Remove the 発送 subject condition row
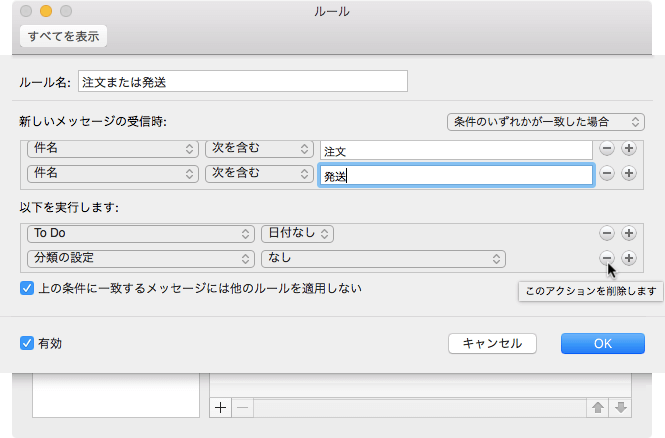Image resolution: width=665 pixels, height=438 pixels. pyautogui.click(x=606, y=173)
